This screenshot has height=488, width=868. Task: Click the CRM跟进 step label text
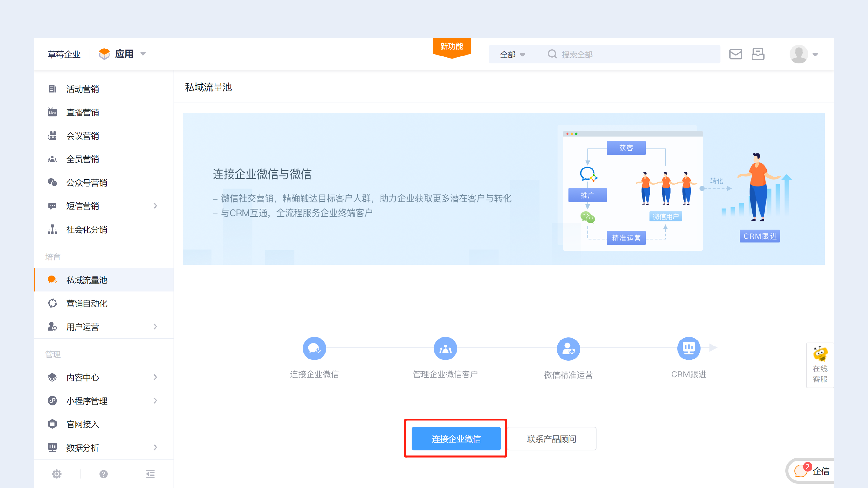(689, 374)
